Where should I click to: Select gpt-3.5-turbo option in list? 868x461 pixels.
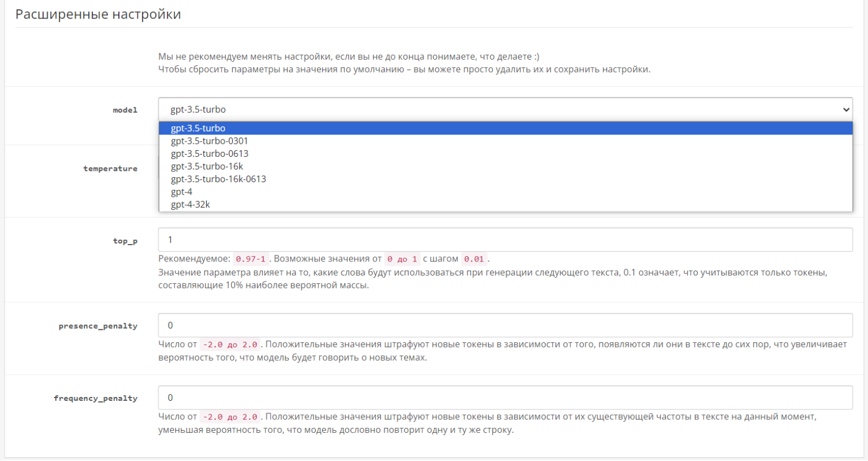coord(506,128)
